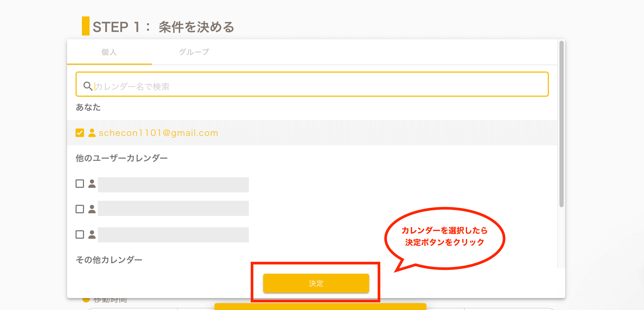Click person icon beside schecon1101@gmail.com

click(x=92, y=133)
